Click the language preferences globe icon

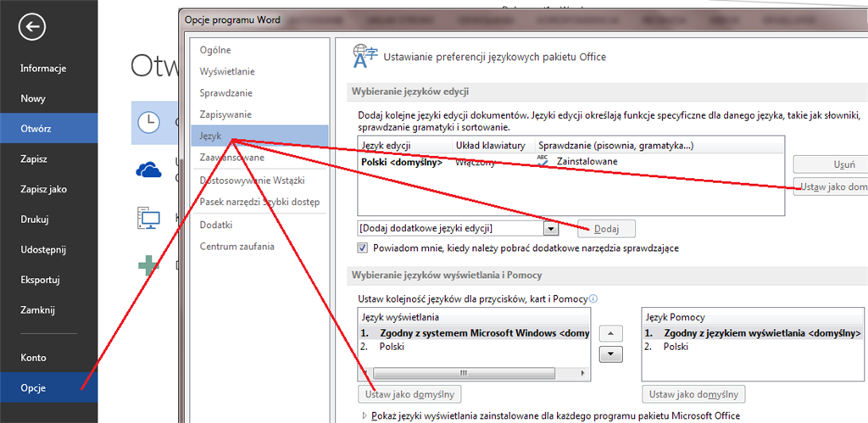[x=365, y=56]
